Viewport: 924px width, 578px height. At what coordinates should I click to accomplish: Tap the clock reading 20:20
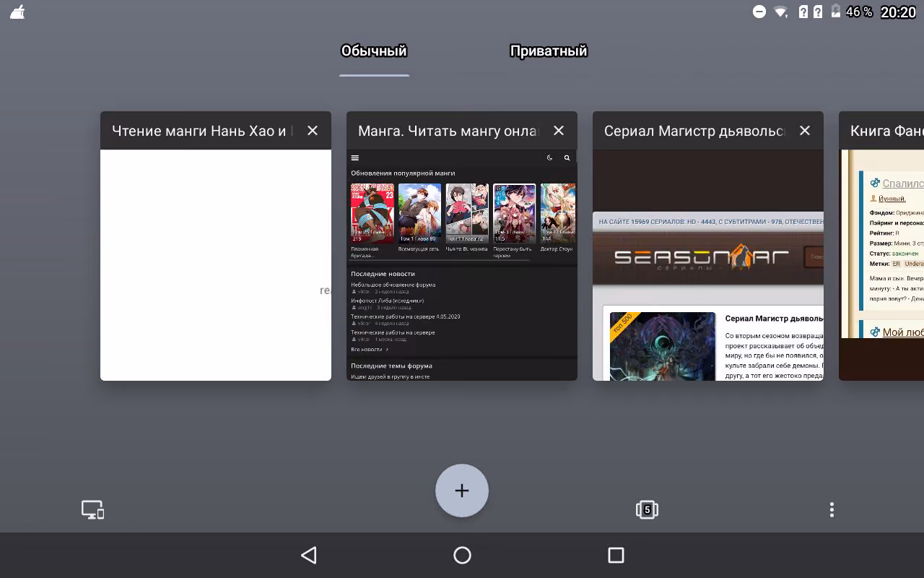click(898, 12)
